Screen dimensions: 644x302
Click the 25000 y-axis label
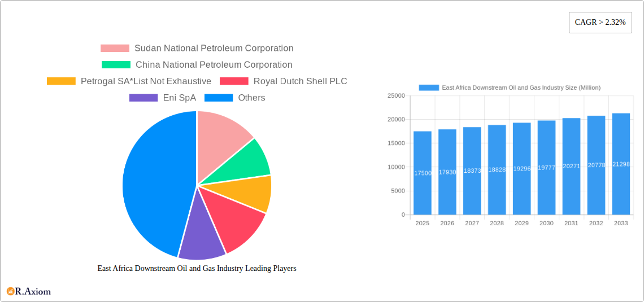pos(396,95)
